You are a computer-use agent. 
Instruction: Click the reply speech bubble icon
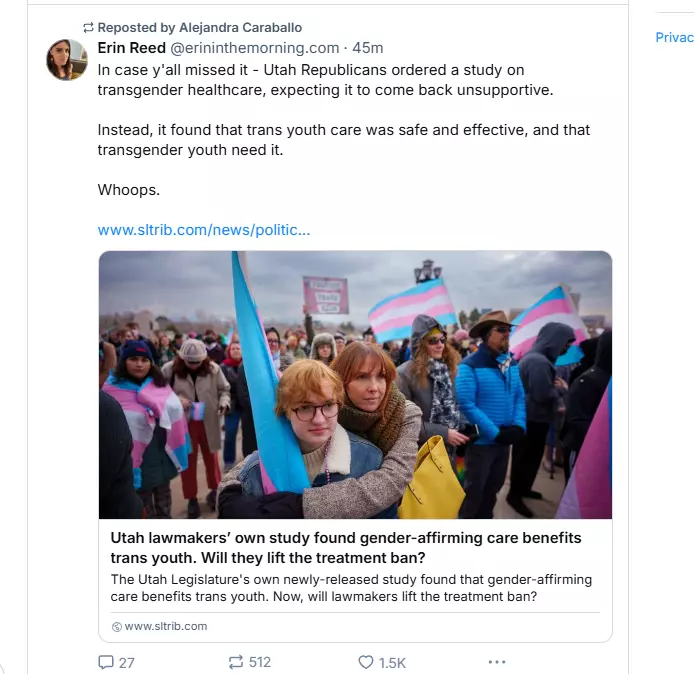click(x=106, y=662)
